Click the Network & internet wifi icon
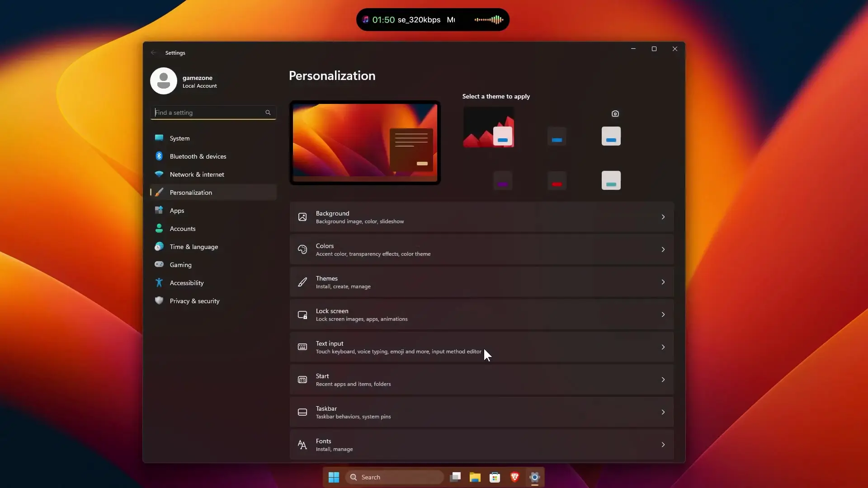 [x=159, y=174]
